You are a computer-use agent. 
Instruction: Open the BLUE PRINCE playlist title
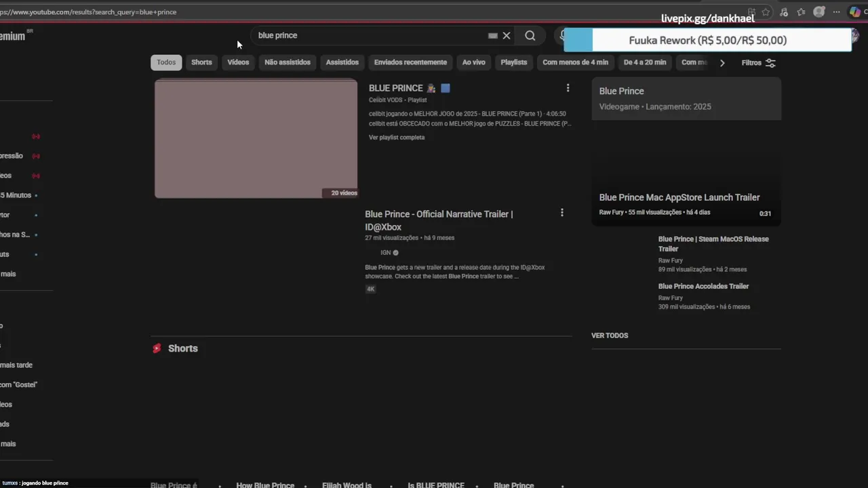[396, 88]
